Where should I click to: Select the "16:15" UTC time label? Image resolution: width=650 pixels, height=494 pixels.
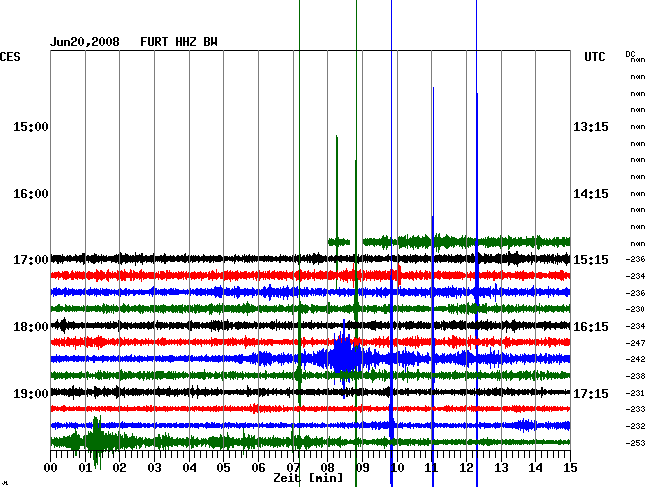[591, 327]
